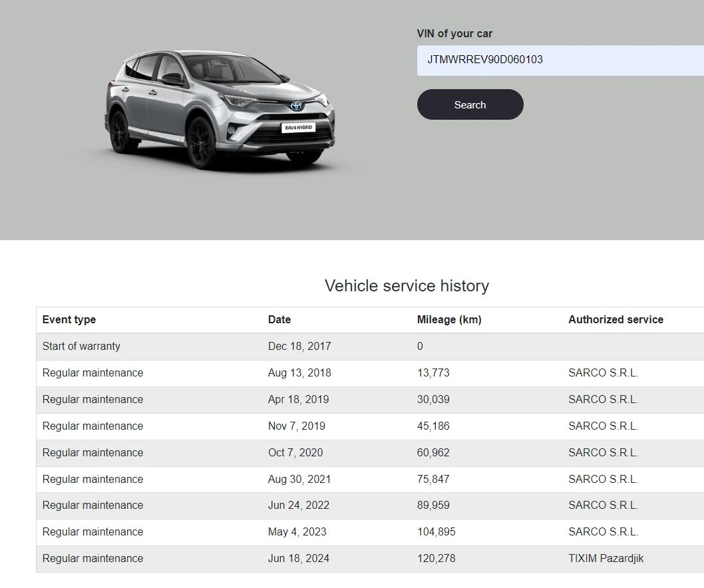Screen dimensions: 704x588
Task: Click the mileage value 120,278
Action: point(436,559)
